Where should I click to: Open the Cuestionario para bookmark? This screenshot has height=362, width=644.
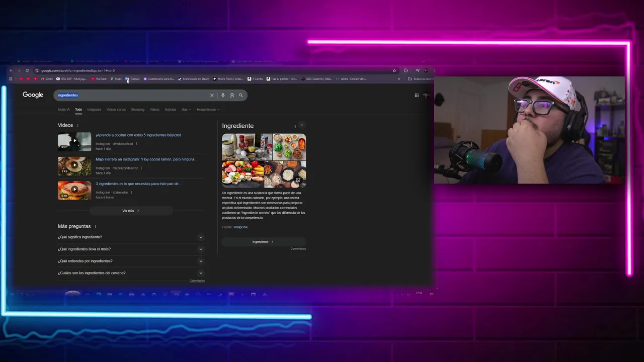tap(159, 79)
